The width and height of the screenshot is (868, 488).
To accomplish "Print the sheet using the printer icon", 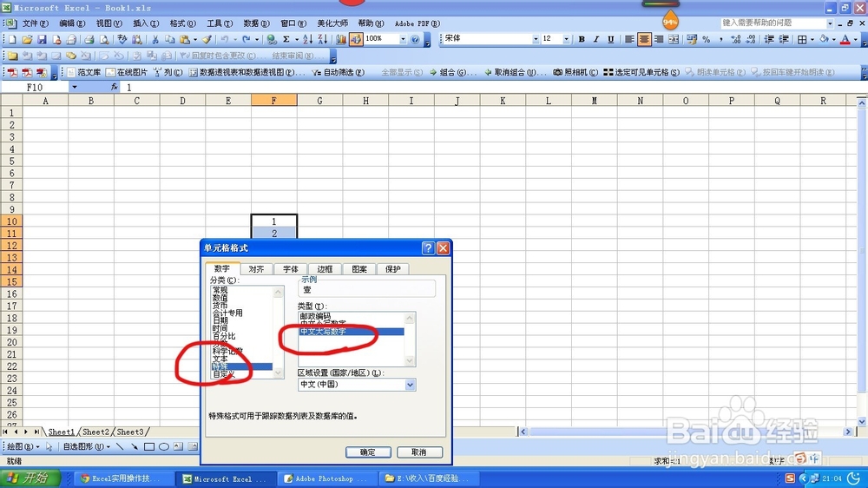I will 89,39.
